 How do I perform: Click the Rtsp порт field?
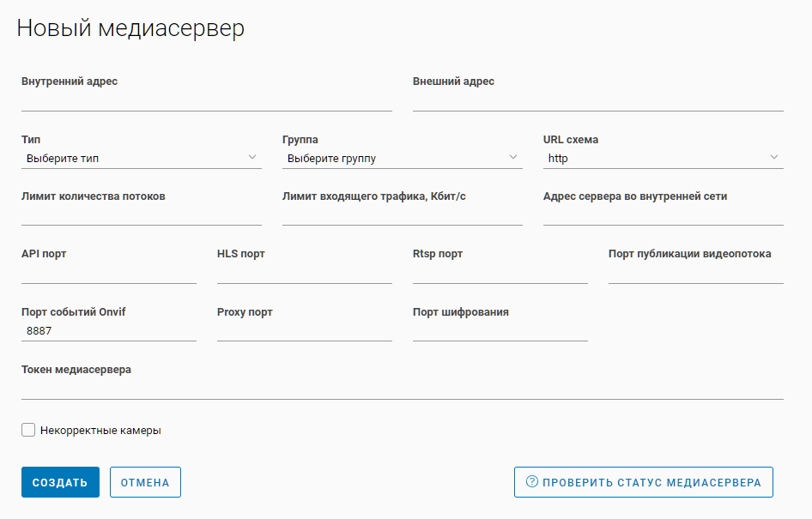[x=500, y=273]
